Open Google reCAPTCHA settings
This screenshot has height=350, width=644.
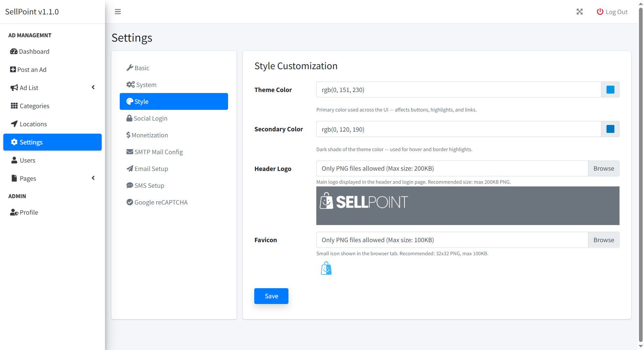[x=161, y=202]
